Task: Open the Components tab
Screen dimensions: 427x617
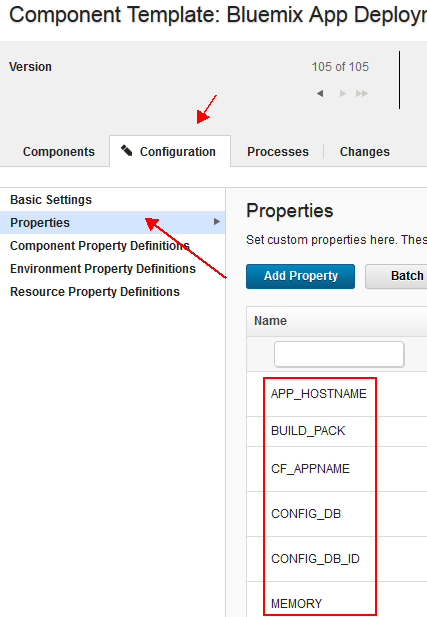Action: pos(59,152)
